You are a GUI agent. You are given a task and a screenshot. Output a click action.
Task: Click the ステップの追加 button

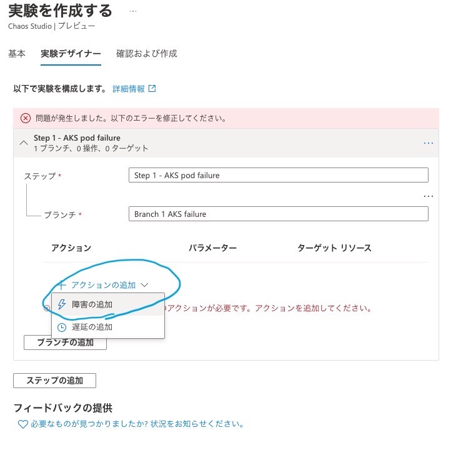tap(54, 381)
